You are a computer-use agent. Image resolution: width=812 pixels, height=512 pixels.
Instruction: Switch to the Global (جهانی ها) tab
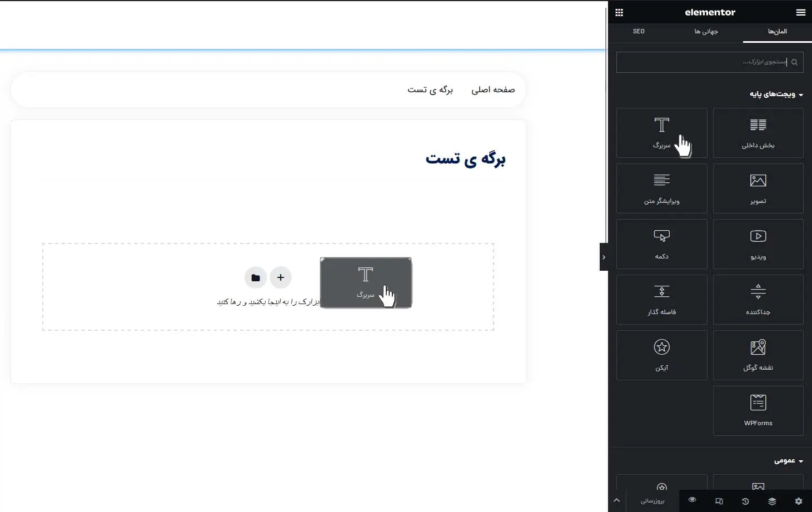(x=706, y=32)
